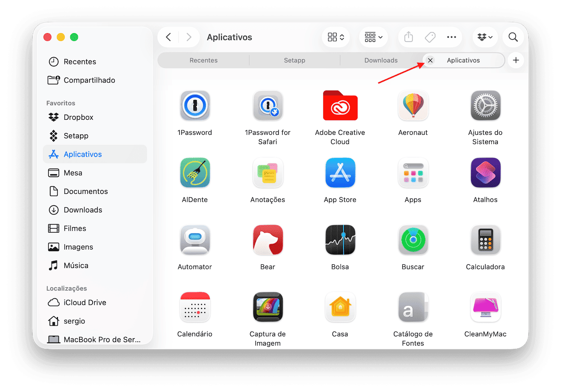Viewport: 561px width, 392px height.
Task: Open the Aeronaut balloon app
Action: click(413, 106)
